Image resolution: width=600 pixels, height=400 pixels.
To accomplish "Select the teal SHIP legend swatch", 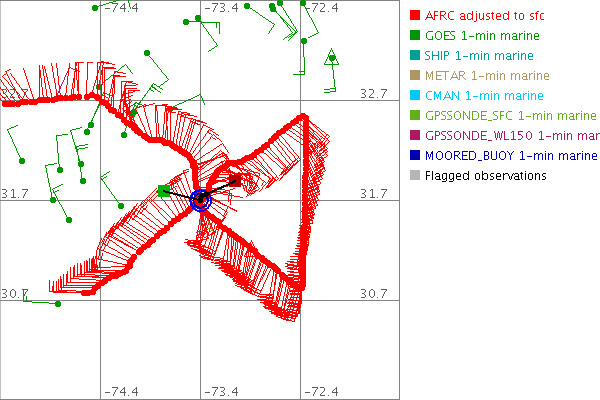I will tap(415, 56).
